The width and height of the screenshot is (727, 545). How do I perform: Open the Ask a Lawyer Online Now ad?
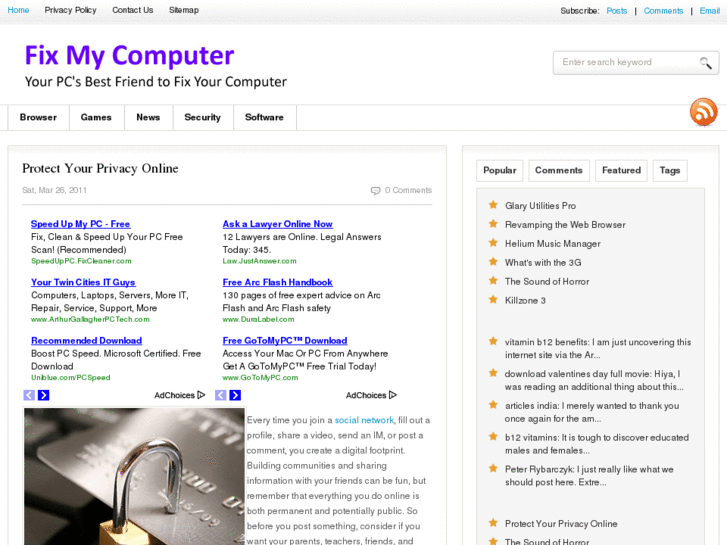[x=278, y=224]
